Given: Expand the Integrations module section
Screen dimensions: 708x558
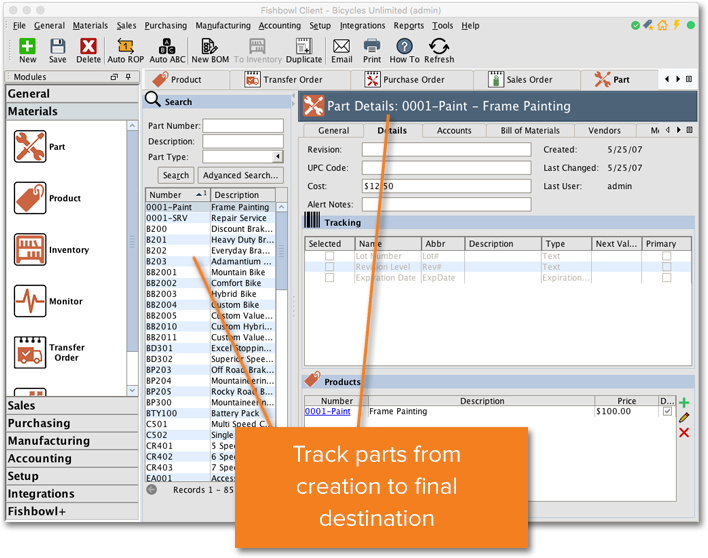Looking at the screenshot, I should (72, 493).
